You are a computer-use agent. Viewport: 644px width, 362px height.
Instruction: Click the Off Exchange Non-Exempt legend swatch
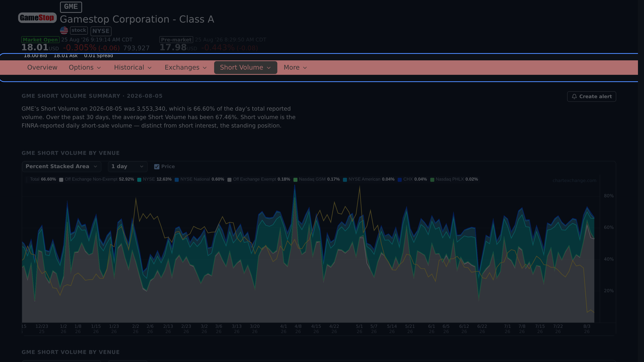[x=61, y=180]
